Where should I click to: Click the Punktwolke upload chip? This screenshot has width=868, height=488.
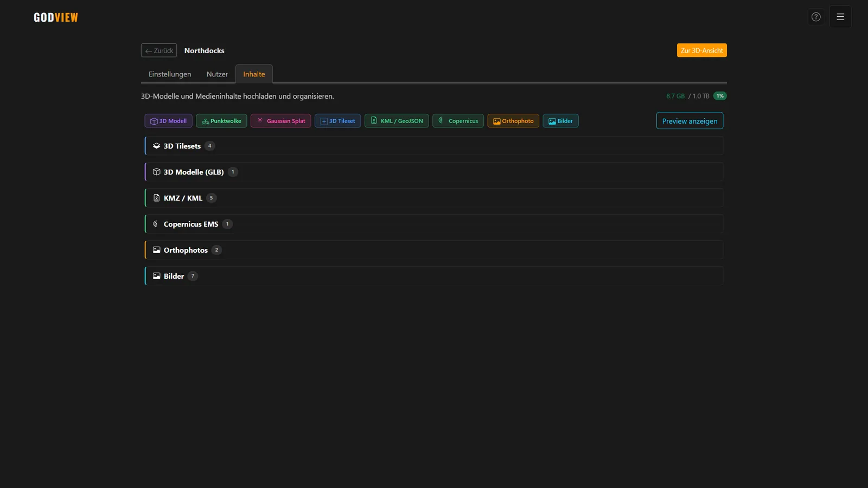pyautogui.click(x=221, y=121)
